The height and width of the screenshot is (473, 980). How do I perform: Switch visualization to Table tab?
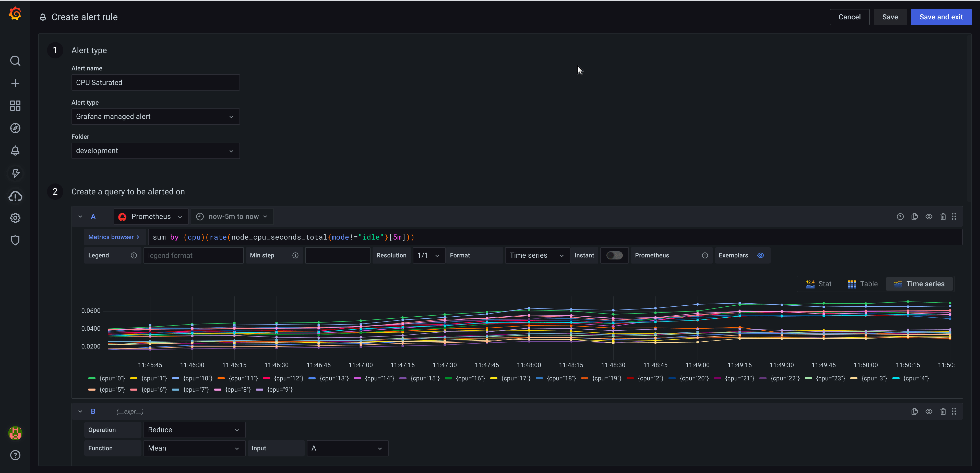(x=863, y=284)
